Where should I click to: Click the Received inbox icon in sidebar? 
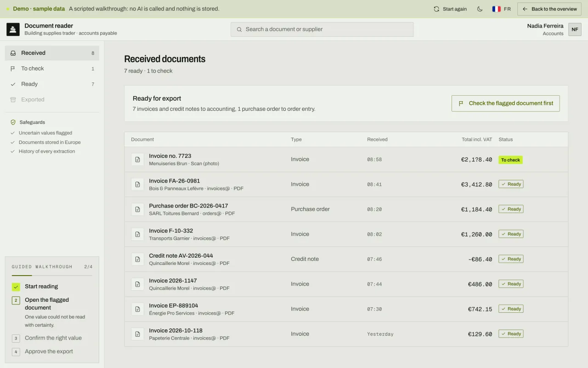tap(13, 53)
